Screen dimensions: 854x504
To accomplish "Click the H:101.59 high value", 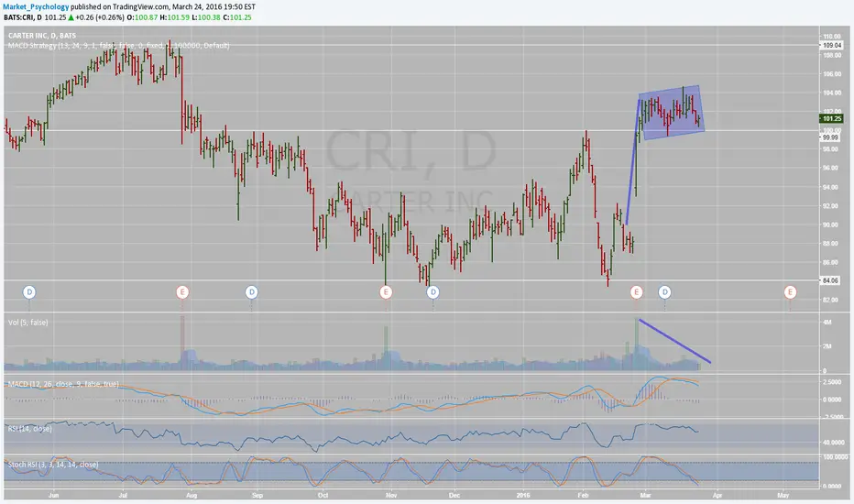I will 174,17.
